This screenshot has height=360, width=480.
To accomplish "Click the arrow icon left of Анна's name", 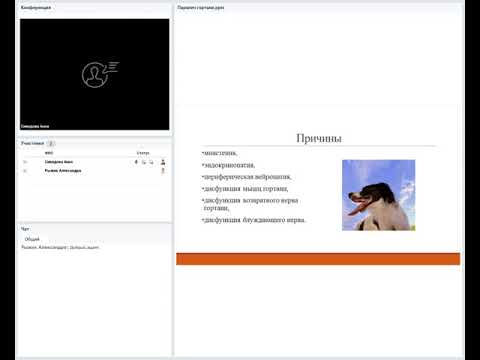I will tap(25, 162).
